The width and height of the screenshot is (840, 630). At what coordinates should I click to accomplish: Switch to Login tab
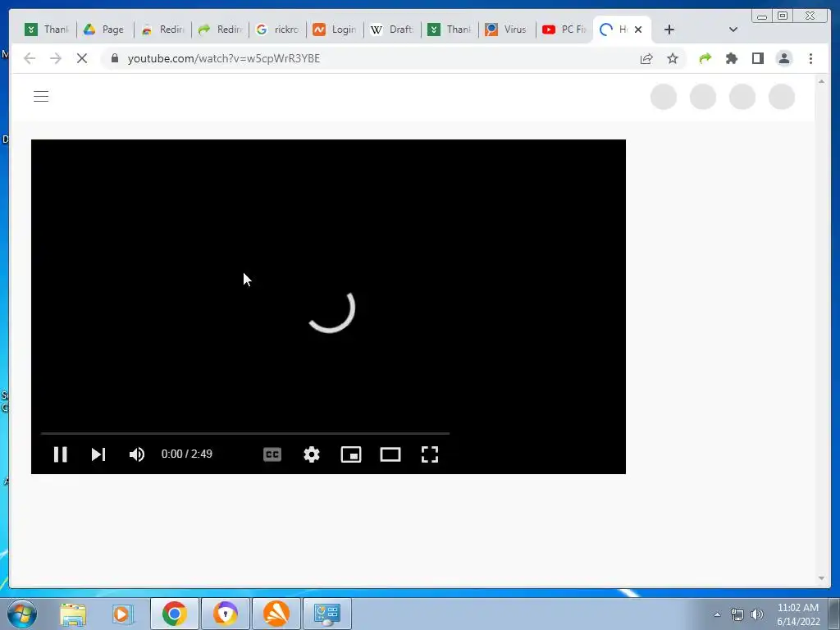[336, 30]
